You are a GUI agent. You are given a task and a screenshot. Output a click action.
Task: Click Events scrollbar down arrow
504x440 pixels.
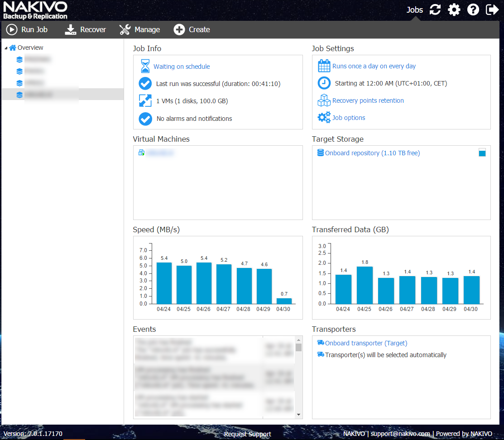click(x=298, y=415)
